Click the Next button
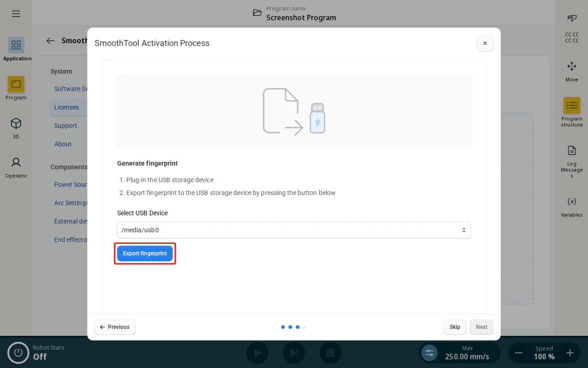The width and height of the screenshot is (588, 368). coord(481,327)
